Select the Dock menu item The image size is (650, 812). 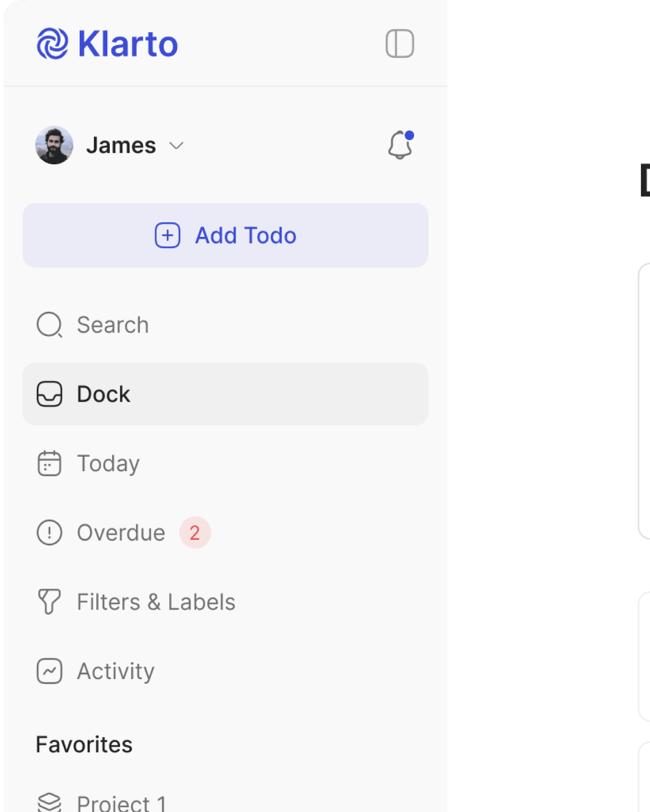(225, 394)
